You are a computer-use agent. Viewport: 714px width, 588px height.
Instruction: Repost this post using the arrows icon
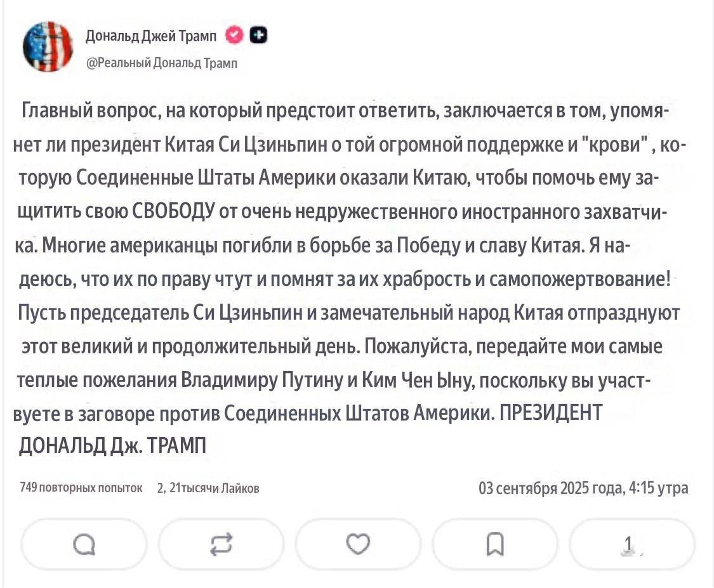pyautogui.click(x=221, y=544)
